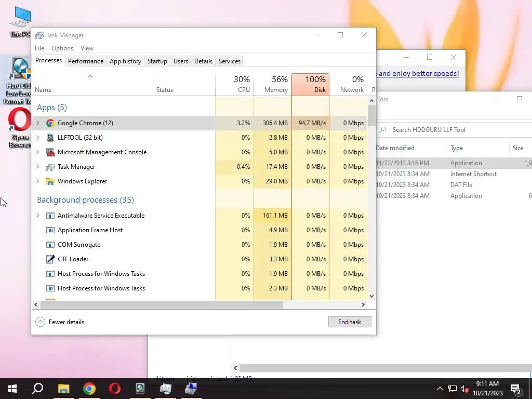532x399 pixels.
Task: Click the End task button
Action: (350, 322)
